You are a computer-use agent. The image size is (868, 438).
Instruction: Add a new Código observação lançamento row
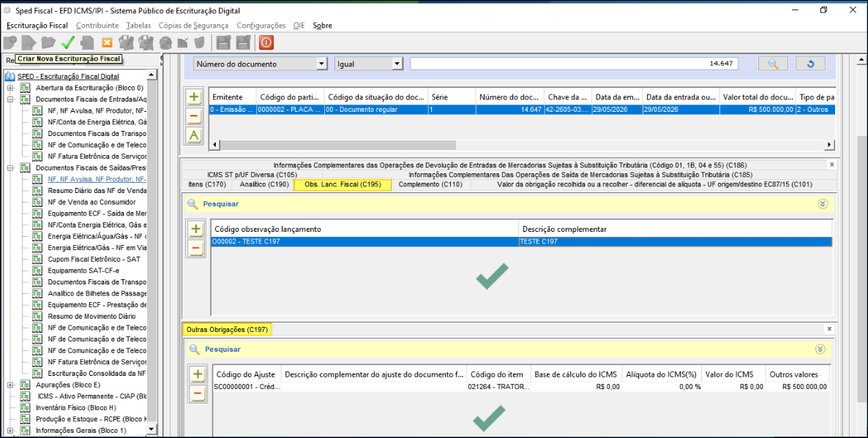pos(195,230)
